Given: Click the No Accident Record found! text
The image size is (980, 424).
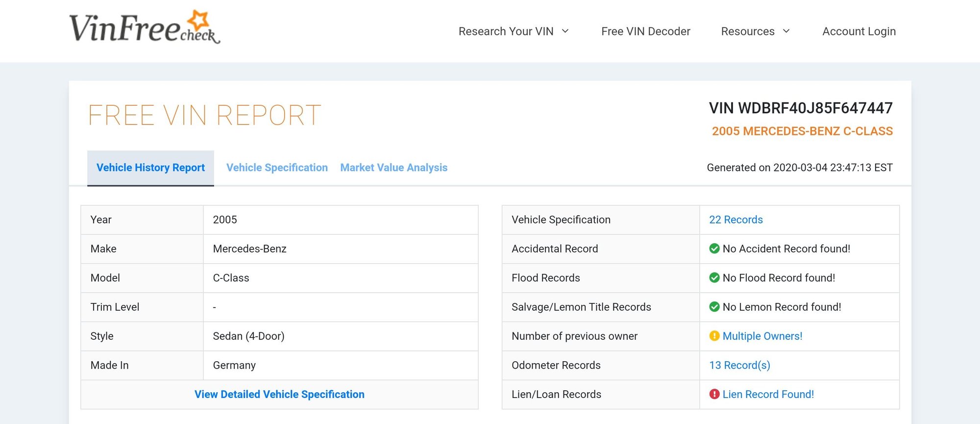Looking at the screenshot, I should 786,249.
